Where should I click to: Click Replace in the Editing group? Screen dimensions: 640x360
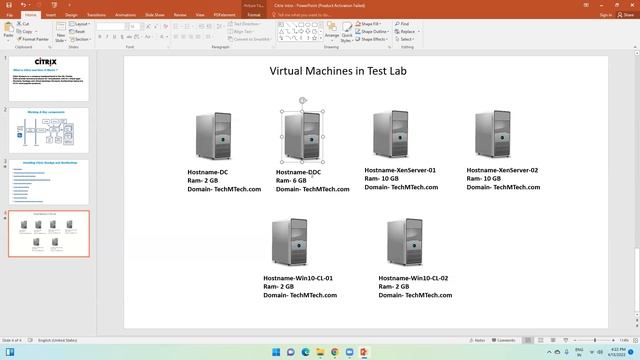[x=407, y=31]
